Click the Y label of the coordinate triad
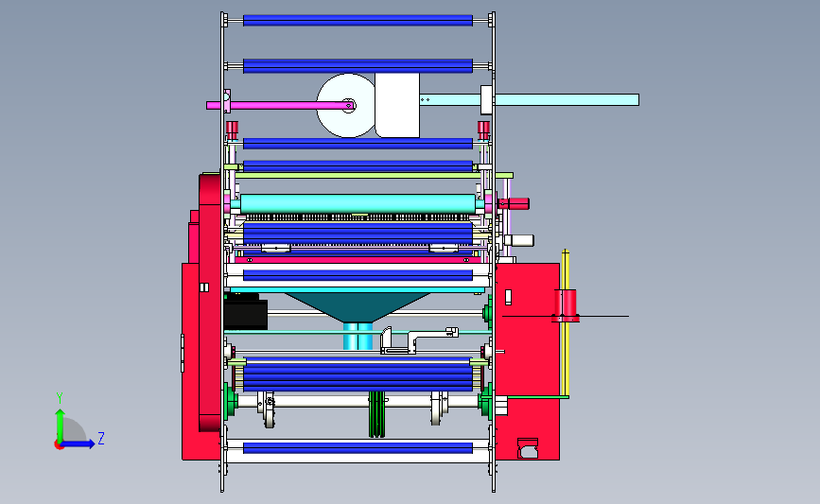Screen dimensions: 820x504 60,398
